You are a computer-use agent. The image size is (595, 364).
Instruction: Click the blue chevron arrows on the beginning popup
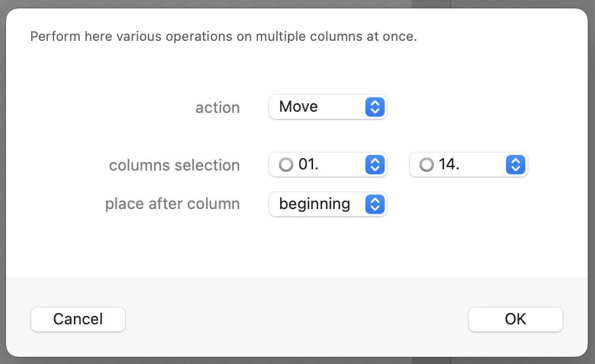[374, 204]
